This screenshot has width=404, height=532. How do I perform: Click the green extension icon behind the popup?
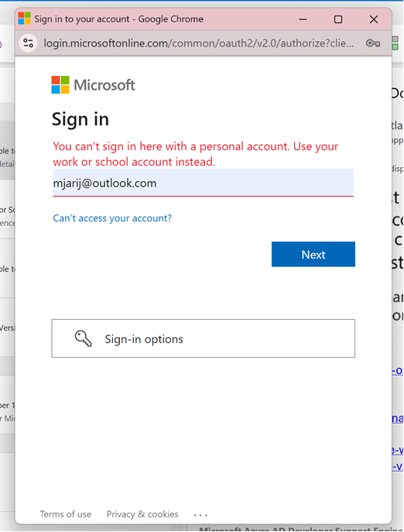(x=395, y=43)
